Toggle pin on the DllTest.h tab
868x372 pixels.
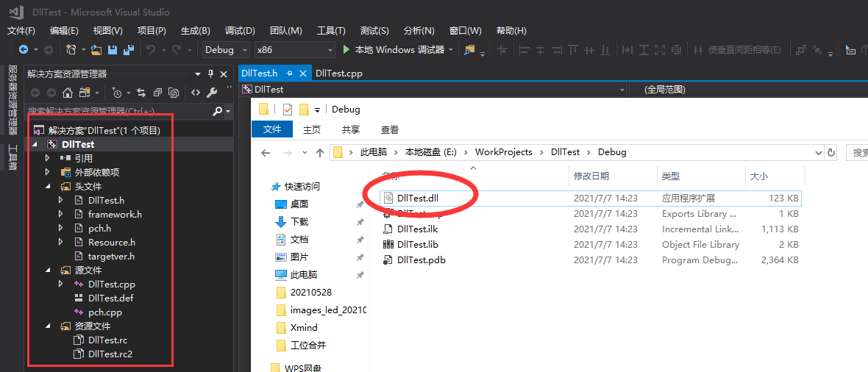(x=290, y=73)
